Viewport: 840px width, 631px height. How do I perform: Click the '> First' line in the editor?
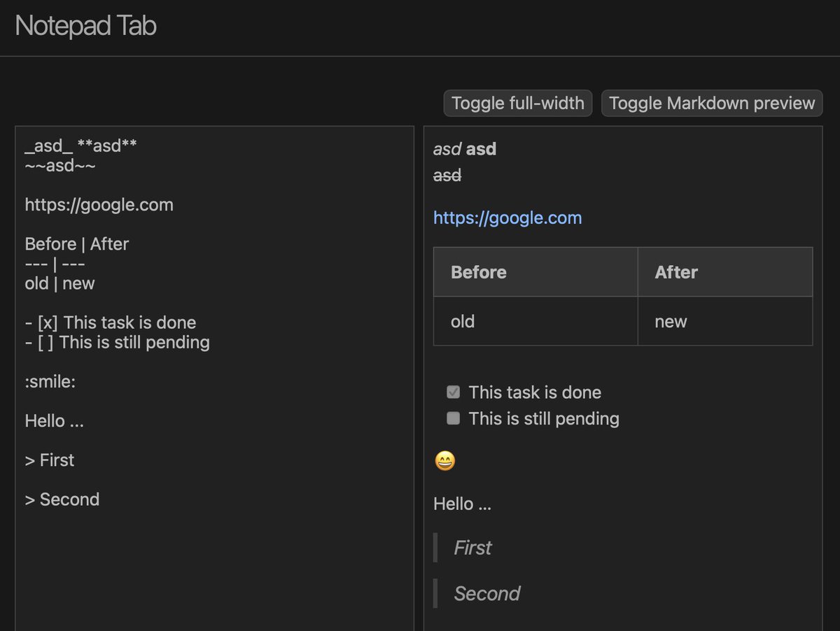click(49, 460)
